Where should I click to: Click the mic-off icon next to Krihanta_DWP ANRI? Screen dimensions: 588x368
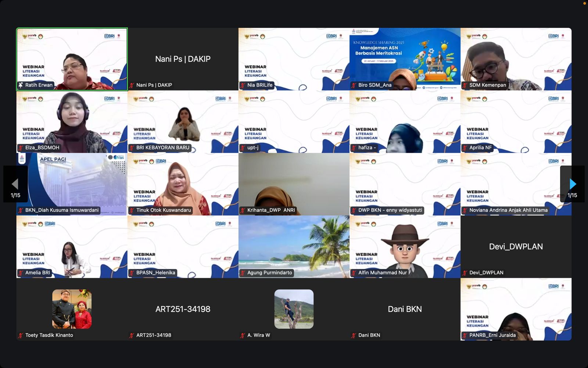pyautogui.click(x=243, y=210)
